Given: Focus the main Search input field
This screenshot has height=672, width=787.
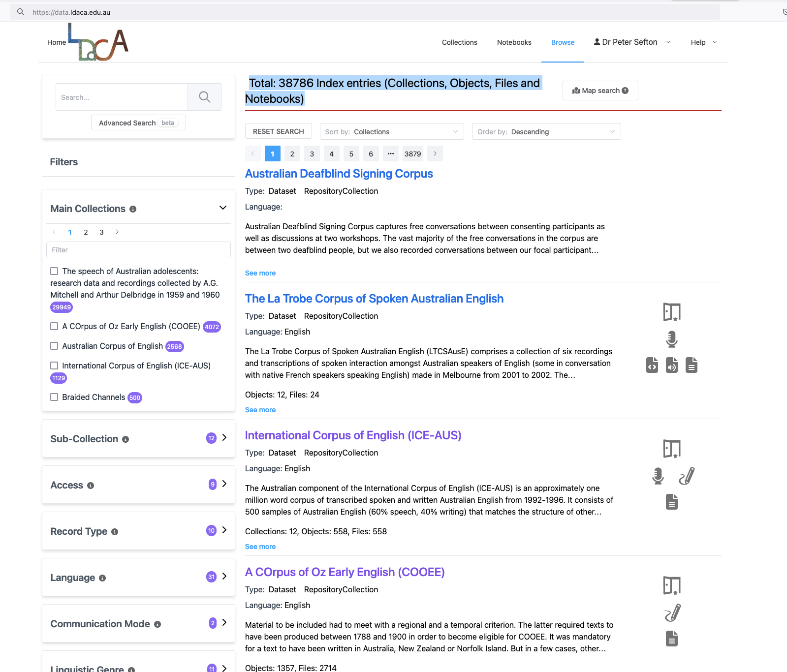Looking at the screenshot, I should tap(122, 97).
